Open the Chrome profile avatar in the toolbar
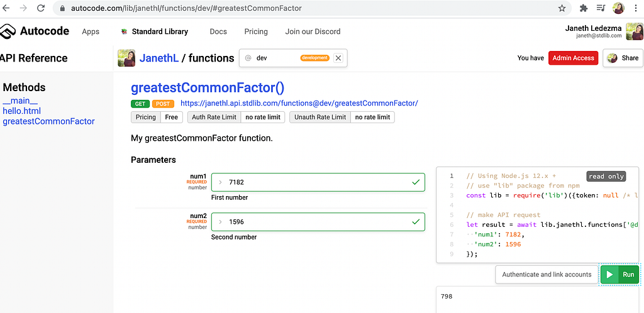Viewport: 644px width, 313px height. (x=618, y=8)
